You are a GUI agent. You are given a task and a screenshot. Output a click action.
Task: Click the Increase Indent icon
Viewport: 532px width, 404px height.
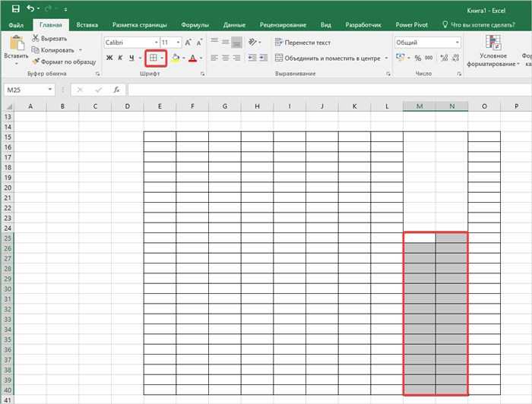coord(263,58)
